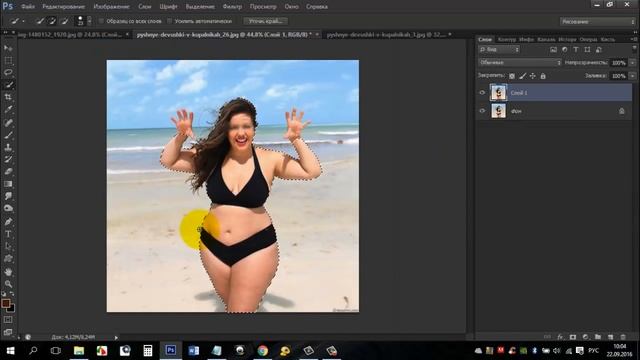Screen dimensions: 640x360
Task: Select the Eyedropper tool
Action: 8,109
